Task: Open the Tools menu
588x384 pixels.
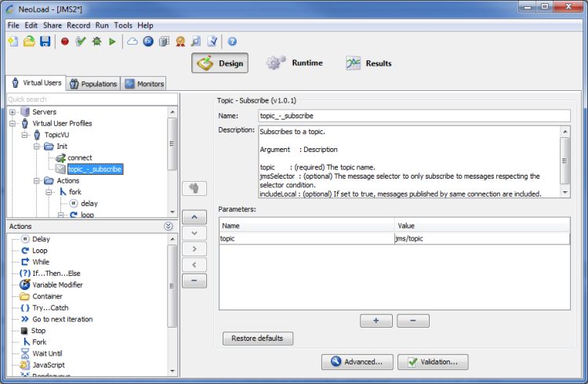Action: 123,26
